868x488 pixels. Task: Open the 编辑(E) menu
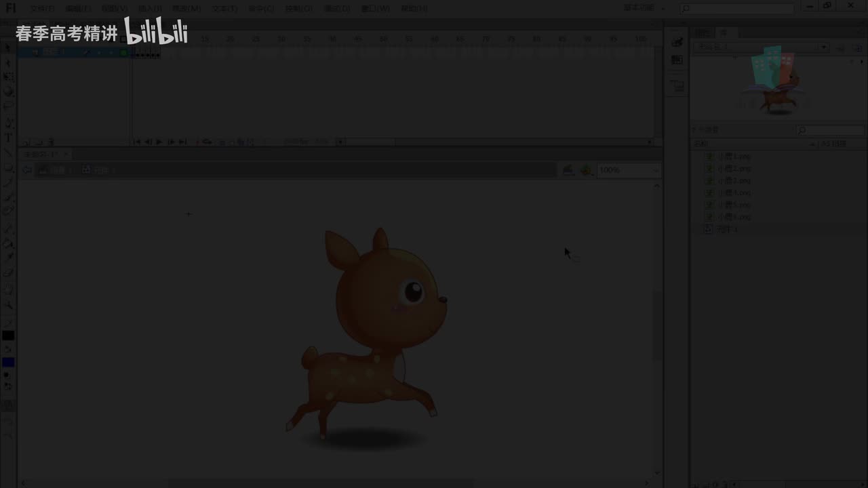tap(77, 8)
